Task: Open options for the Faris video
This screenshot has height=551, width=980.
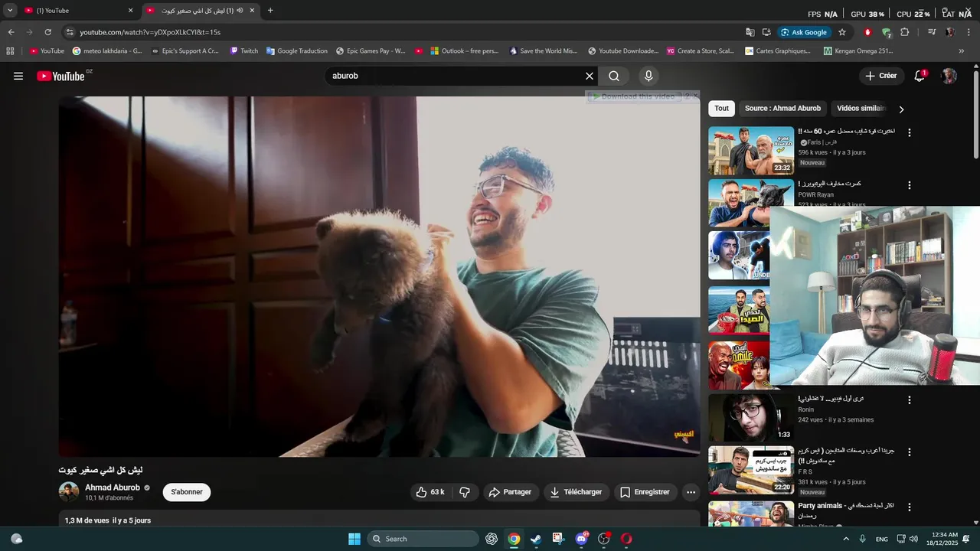Action: (910, 132)
